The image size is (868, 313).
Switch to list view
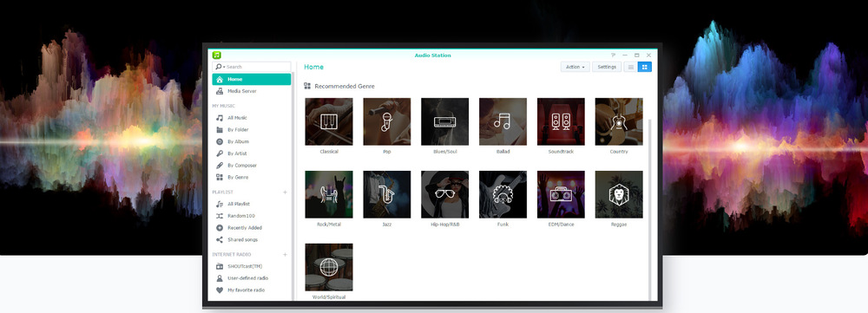click(630, 67)
